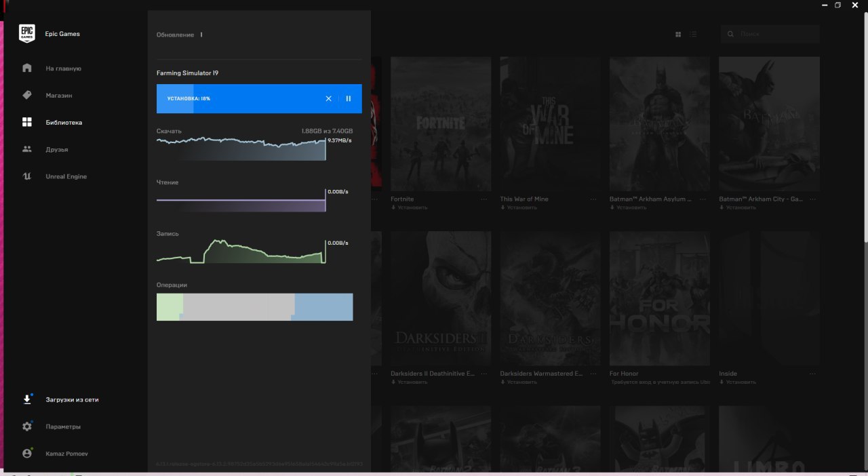The width and height of the screenshot is (868, 476).
Task: Open Darksiders II Deathinitive Edition thumbnail
Action: (441, 298)
